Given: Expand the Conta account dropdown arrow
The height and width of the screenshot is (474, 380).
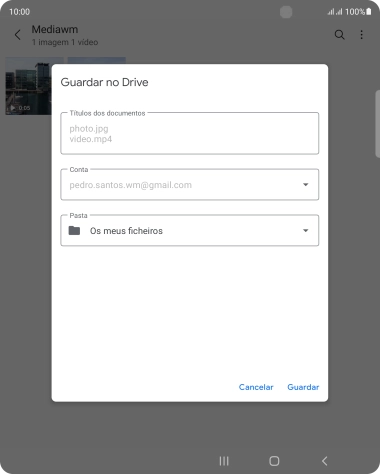Looking at the screenshot, I should pyautogui.click(x=305, y=184).
